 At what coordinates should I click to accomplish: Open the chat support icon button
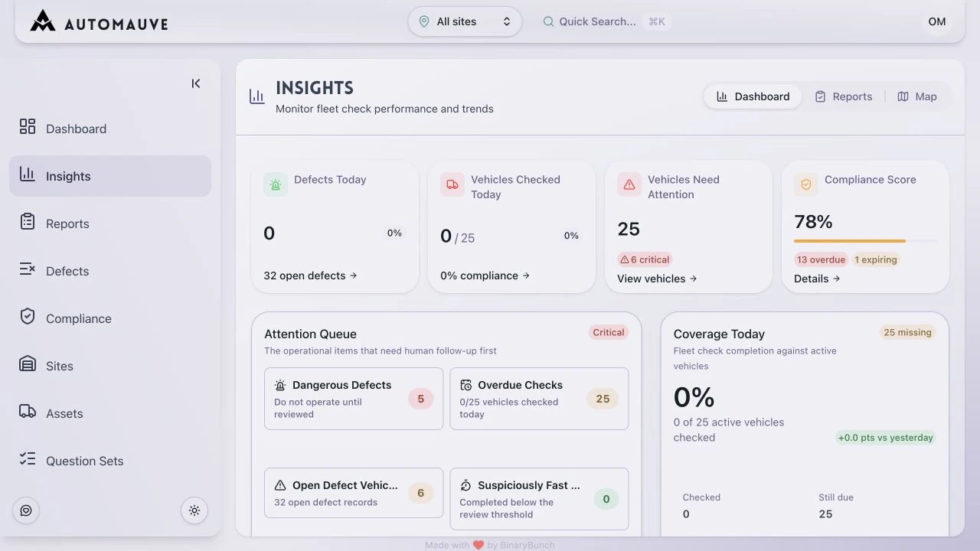[x=26, y=510]
